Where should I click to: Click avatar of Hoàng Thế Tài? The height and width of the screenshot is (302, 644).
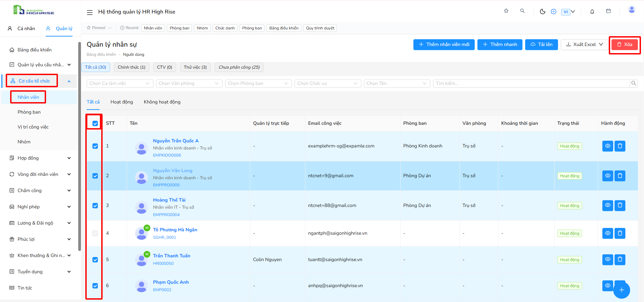141,207
